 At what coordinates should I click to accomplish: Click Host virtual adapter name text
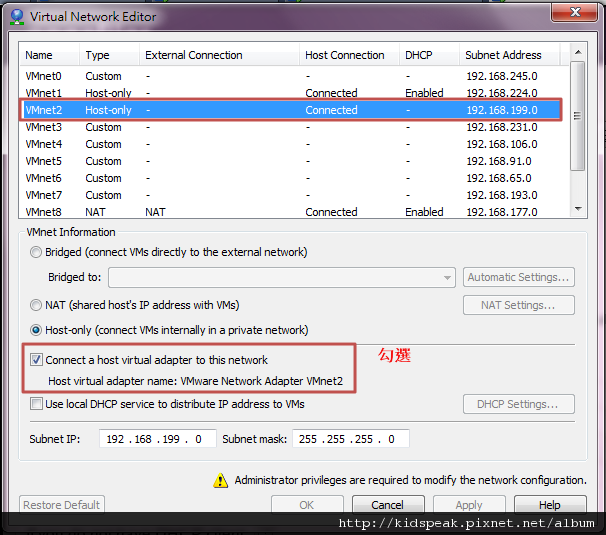click(196, 381)
